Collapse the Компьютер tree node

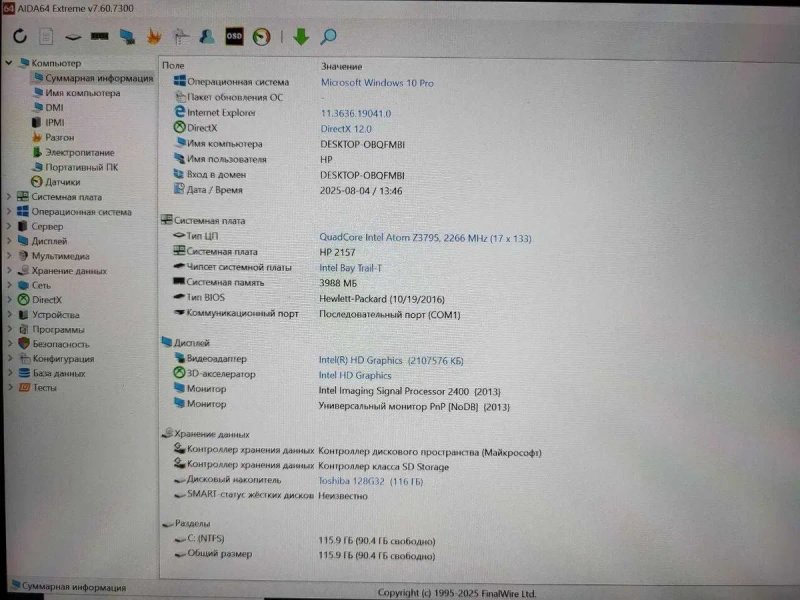click(x=9, y=63)
